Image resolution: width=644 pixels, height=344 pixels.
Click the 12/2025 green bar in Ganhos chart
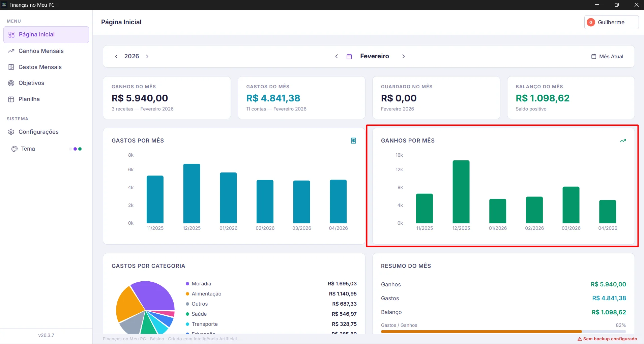click(461, 192)
